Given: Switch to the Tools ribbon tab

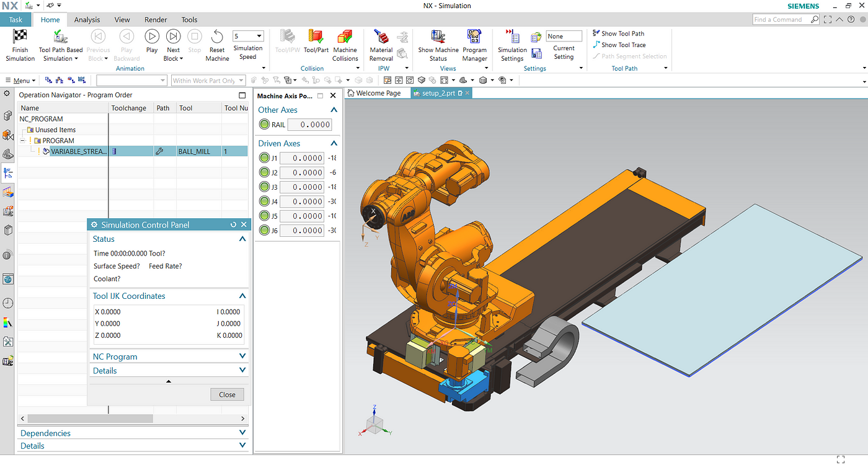Looking at the screenshot, I should tap(189, 20).
